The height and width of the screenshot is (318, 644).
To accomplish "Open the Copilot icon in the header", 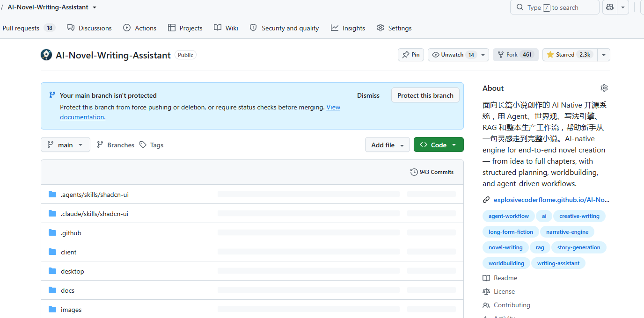I will click(610, 7).
